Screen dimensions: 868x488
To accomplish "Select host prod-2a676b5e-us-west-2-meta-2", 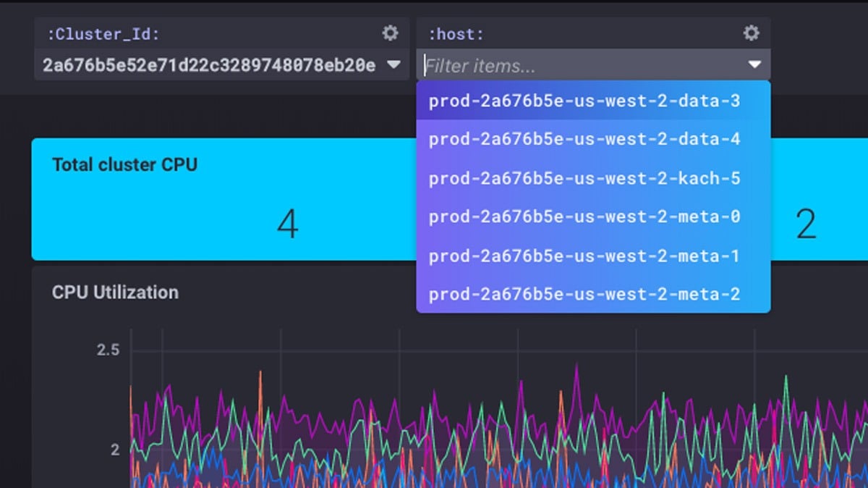I will pos(584,294).
